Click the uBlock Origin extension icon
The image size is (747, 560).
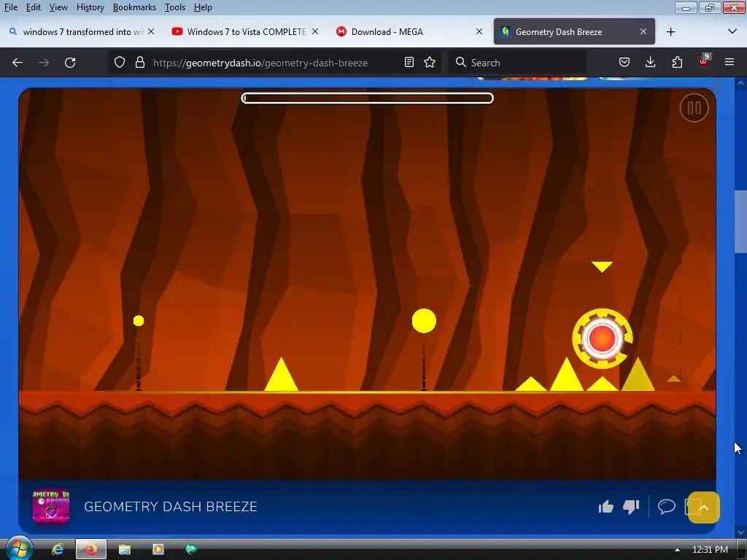click(x=704, y=61)
